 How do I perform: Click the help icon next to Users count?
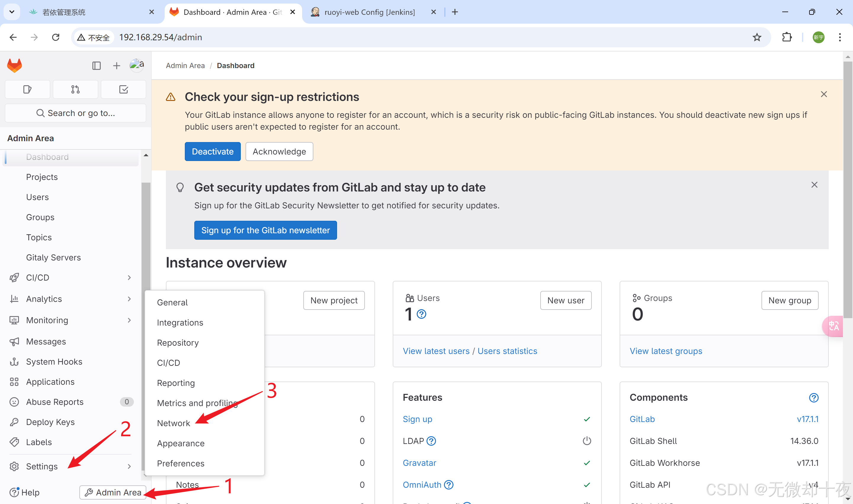point(421,314)
